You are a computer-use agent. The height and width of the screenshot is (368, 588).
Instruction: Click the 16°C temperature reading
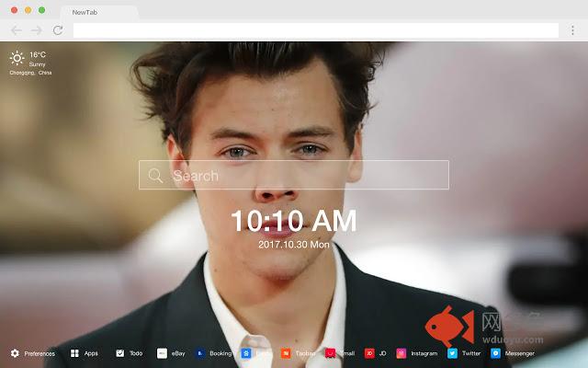38,55
